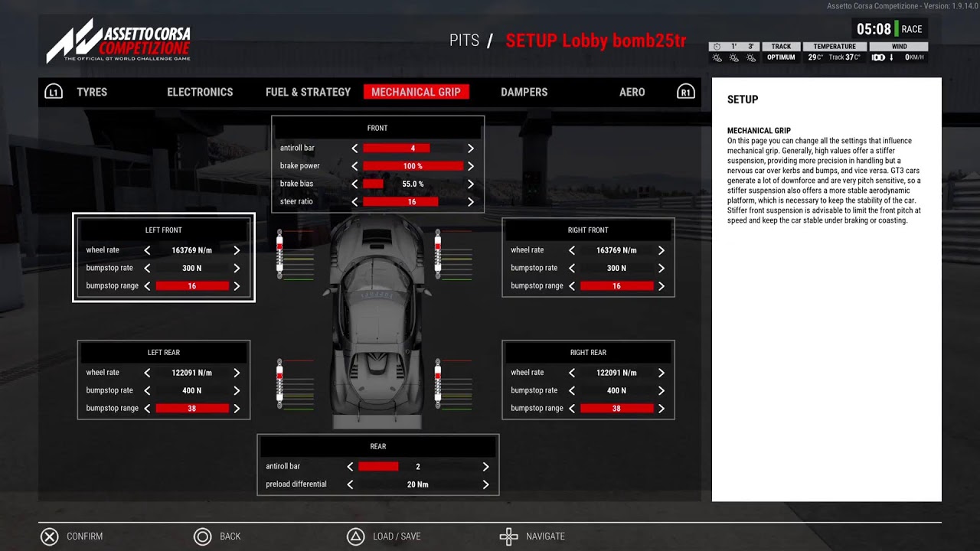Click the left front bumpstop range bar
The height and width of the screenshot is (551, 980).
[x=192, y=286]
